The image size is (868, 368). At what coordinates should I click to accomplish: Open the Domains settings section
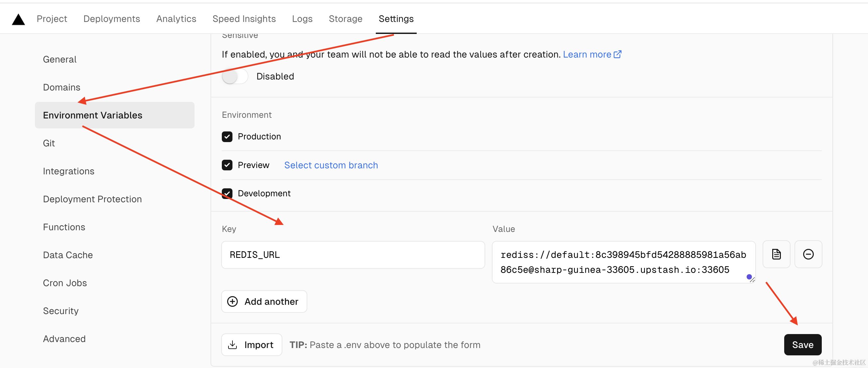tap(62, 87)
